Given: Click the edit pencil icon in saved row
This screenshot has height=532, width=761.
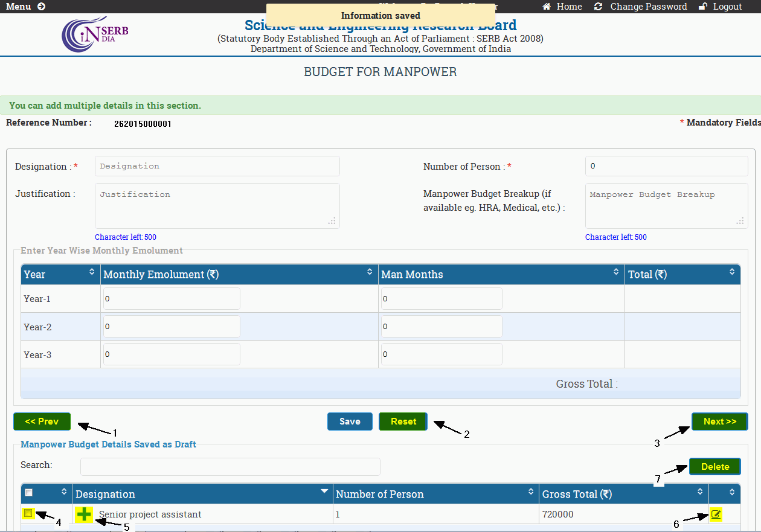Looking at the screenshot, I should coord(716,514).
